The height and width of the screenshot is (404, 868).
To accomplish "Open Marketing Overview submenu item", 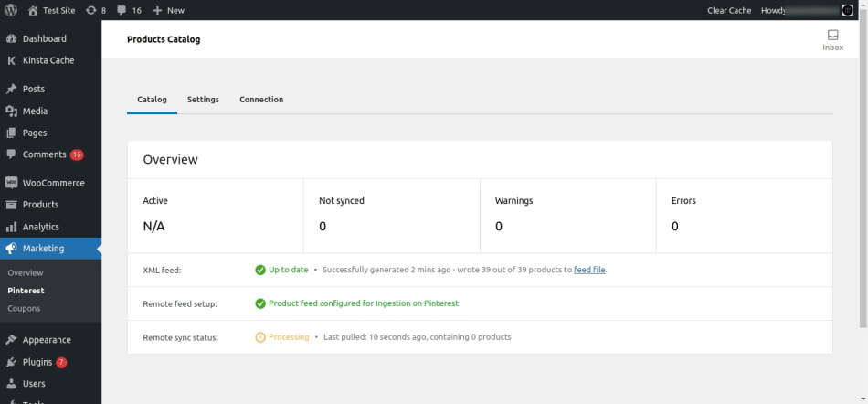I will (26, 272).
